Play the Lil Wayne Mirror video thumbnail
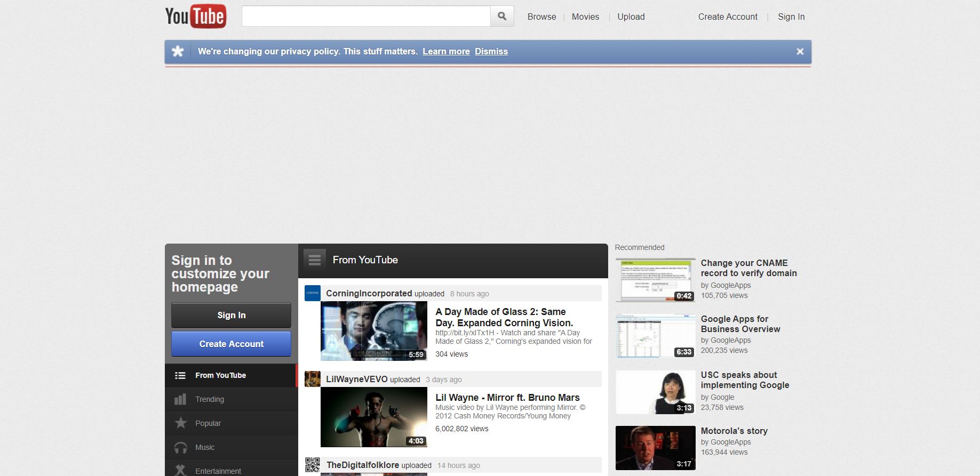The width and height of the screenshot is (980, 476). [x=373, y=417]
